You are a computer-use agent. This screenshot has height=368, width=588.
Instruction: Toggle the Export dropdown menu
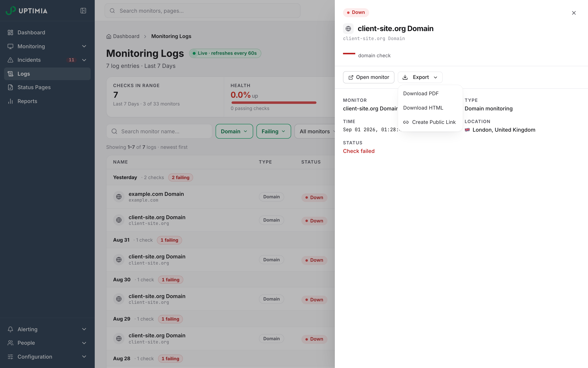click(x=420, y=77)
